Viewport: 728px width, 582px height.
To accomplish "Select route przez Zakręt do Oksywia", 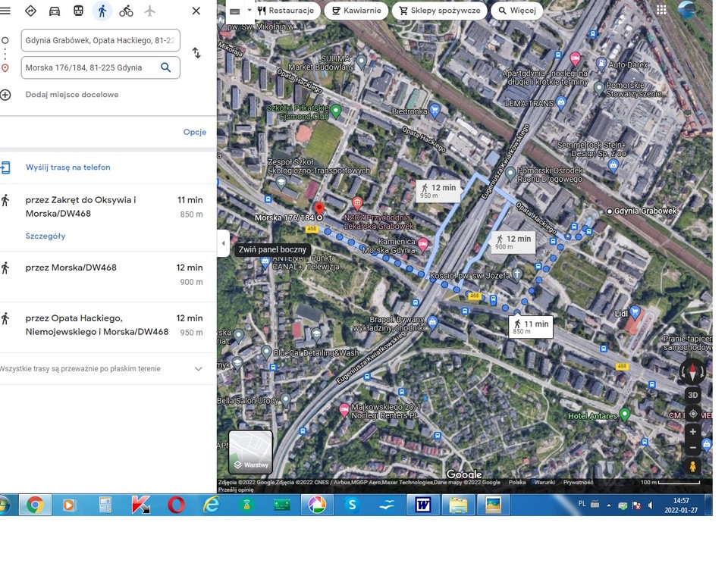I will 108,207.
